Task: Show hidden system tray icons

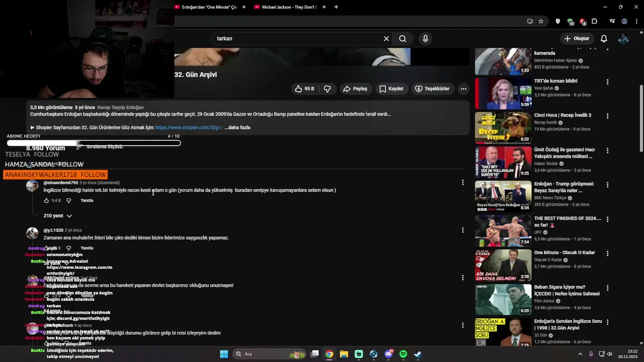Action: pyautogui.click(x=580, y=354)
